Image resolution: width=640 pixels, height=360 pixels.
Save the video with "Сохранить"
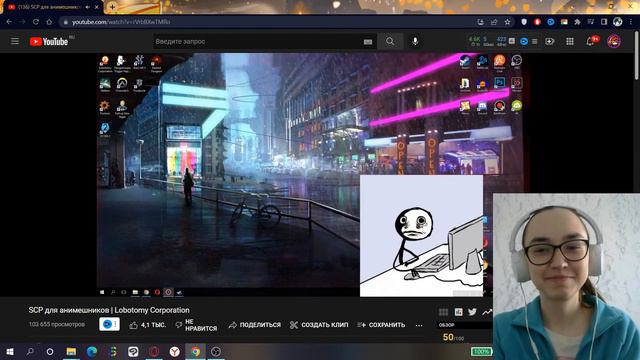coord(381,325)
